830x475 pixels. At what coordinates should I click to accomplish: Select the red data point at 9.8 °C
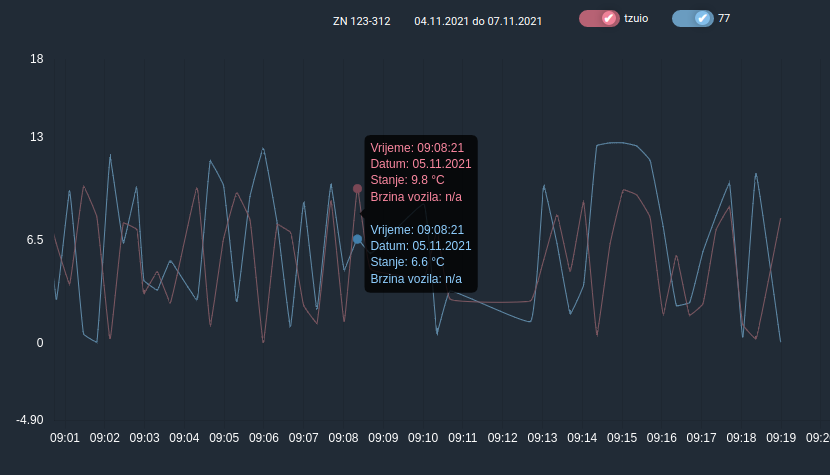coord(357,189)
